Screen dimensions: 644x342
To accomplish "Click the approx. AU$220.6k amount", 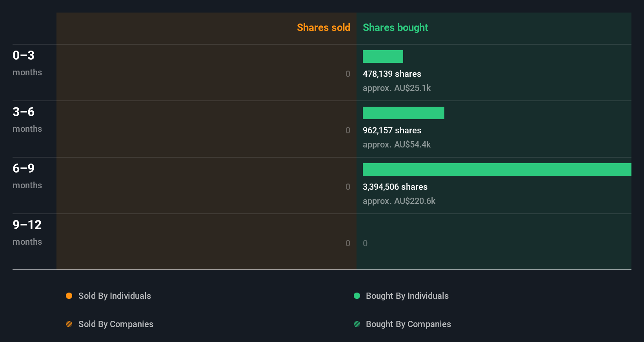I will [399, 201].
